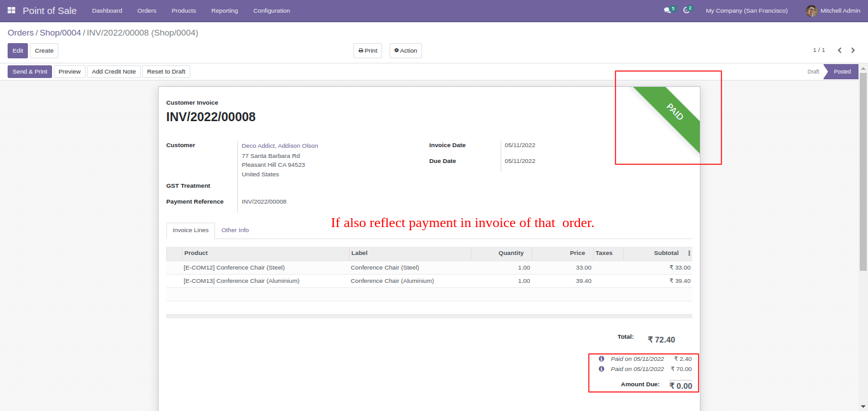Open the apps grid menu icon
The width and height of the screenshot is (868, 411).
pos(11,11)
